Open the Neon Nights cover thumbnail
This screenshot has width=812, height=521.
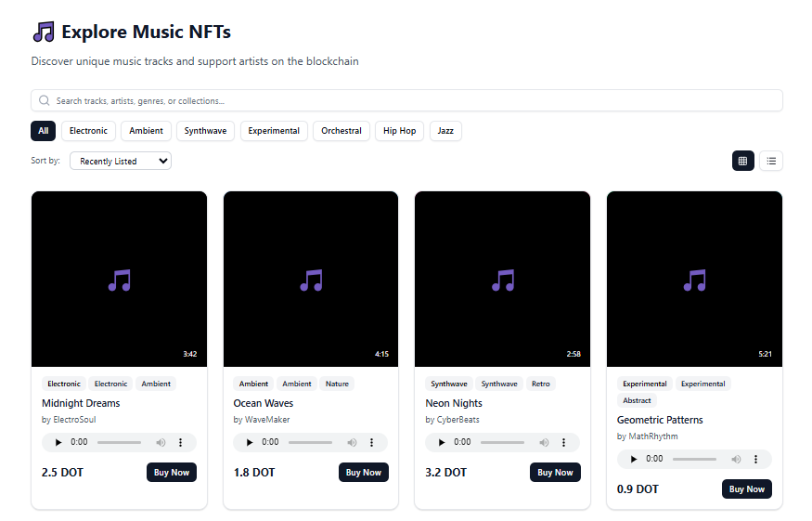coord(502,279)
